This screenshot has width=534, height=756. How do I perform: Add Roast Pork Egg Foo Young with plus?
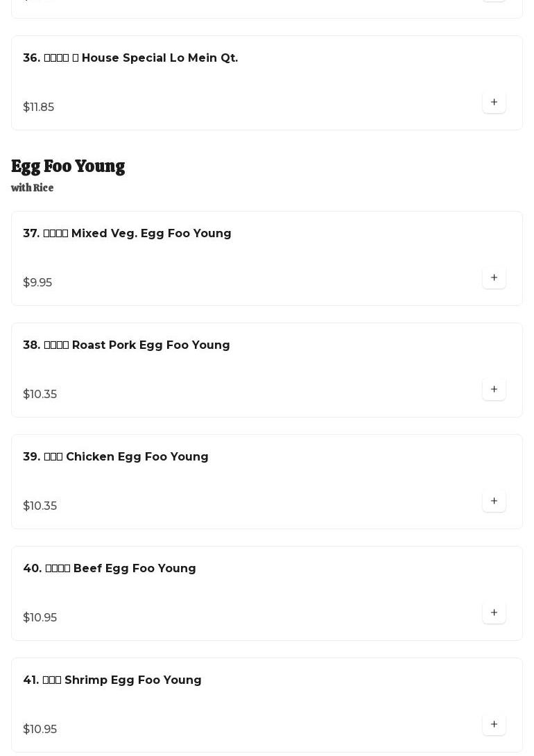coord(494,389)
